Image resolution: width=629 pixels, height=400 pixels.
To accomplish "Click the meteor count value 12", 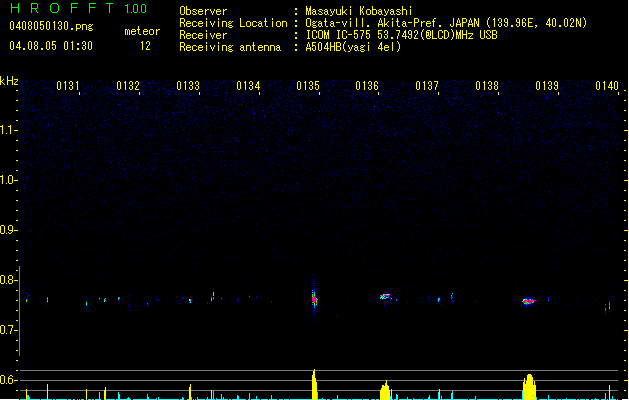I will (145, 46).
